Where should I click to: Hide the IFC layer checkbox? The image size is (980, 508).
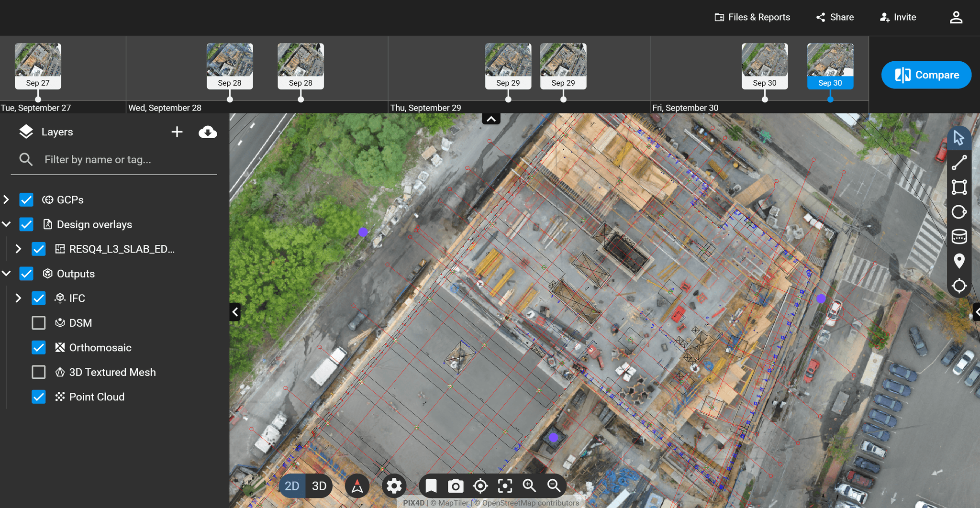tap(39, 298)
